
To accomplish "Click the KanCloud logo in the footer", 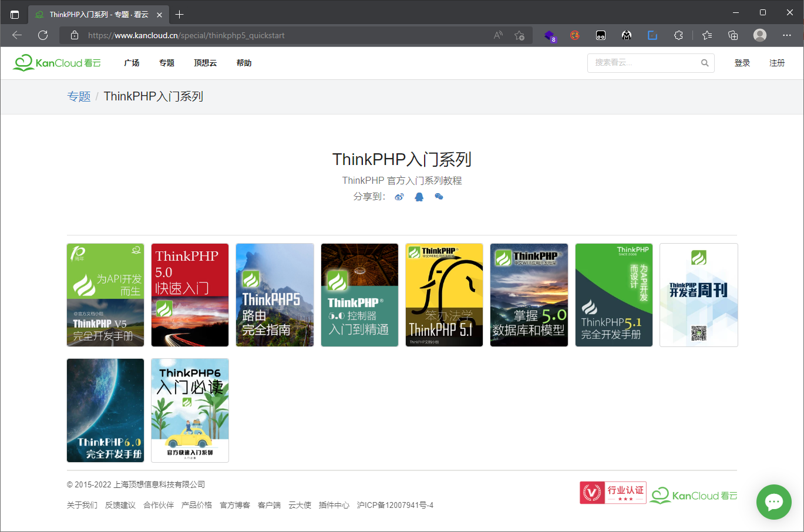I will click(x=693, y=495).
